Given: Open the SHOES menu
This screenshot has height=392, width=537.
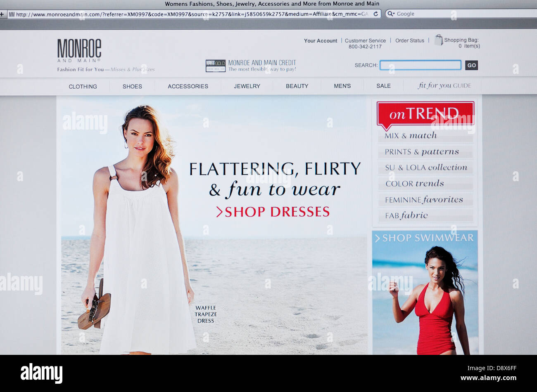Looking at the screenshot, I should (132, 86).
